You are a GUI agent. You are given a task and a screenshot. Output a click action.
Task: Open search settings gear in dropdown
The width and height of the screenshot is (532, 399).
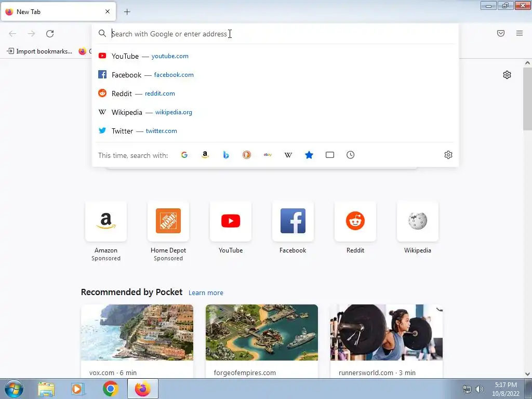[448, 155]
